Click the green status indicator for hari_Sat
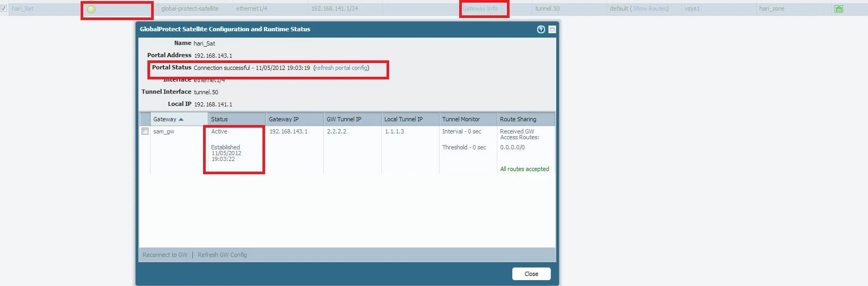 pyautogui.click(x=91, y=9)
